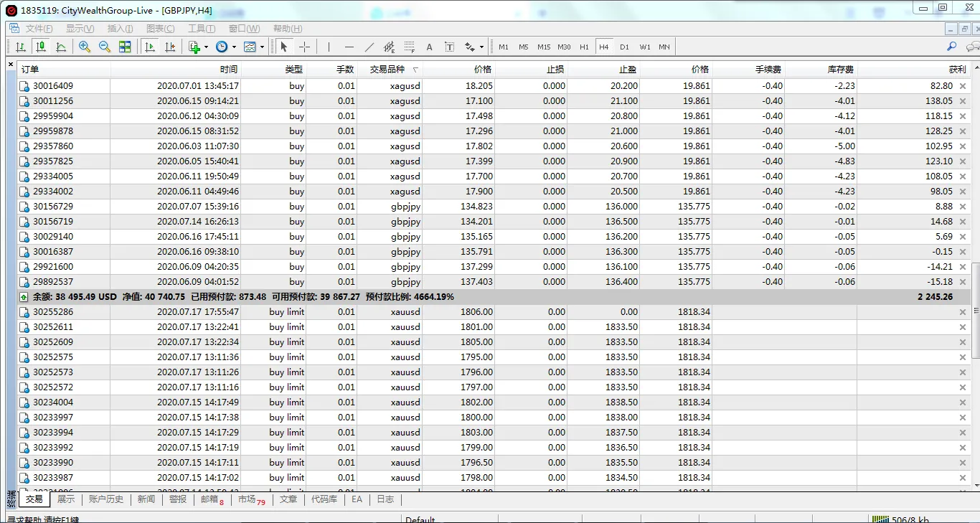Open the search magnifier icon
This screenshot has height=523, width=980.
pyautogui.click(x=951, y=47)
